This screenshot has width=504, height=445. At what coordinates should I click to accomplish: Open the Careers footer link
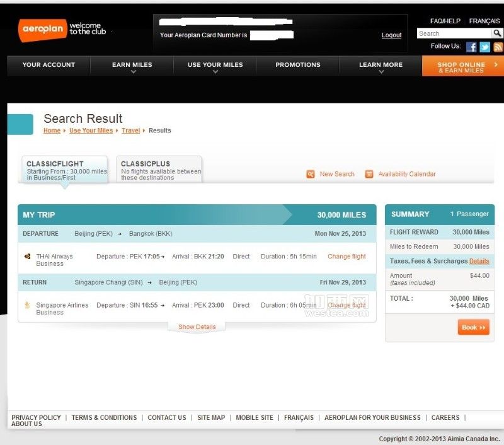point(445,417)
